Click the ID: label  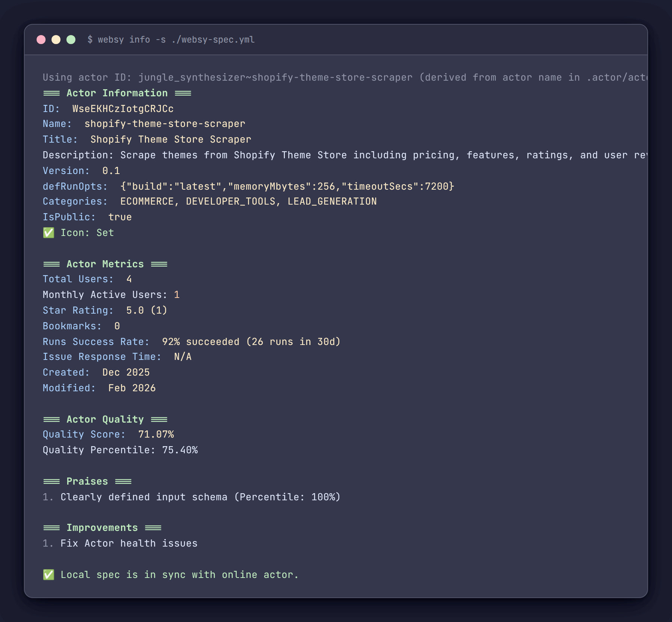pyautogui.click(x=52, y=109)
